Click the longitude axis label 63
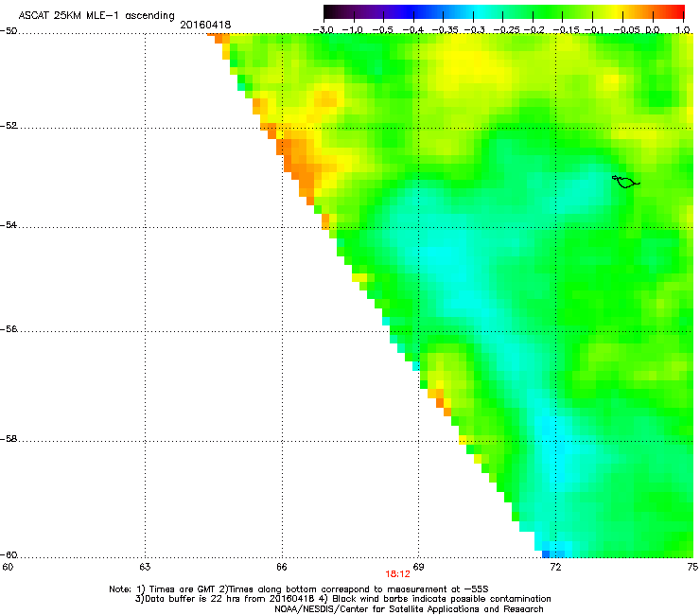Image resolution: width=700 pixels, height=615 pixels. (x=145, y=567)
